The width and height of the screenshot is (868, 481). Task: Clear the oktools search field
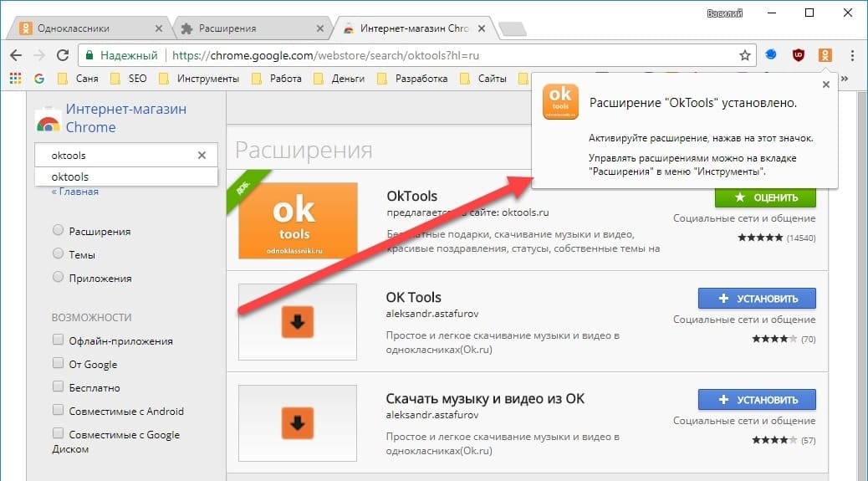tap(202, 156)
